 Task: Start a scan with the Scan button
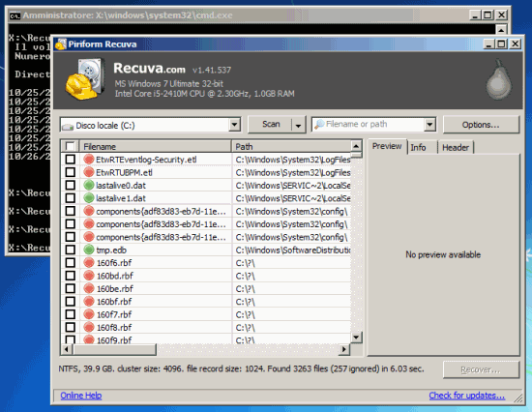pos(271,125)
